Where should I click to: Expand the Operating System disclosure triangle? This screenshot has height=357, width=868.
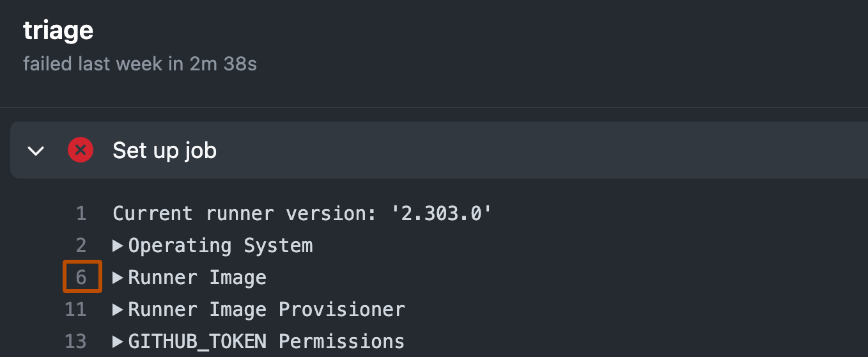[x=118, y=246]
